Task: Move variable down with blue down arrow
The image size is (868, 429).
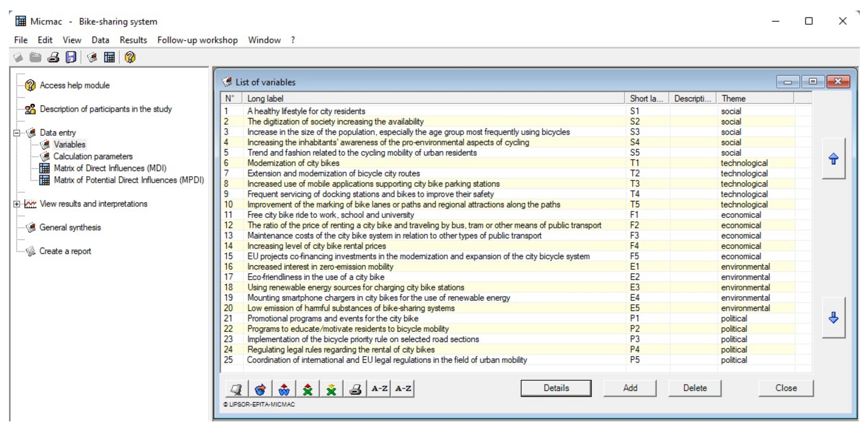Action: point(833,317)
